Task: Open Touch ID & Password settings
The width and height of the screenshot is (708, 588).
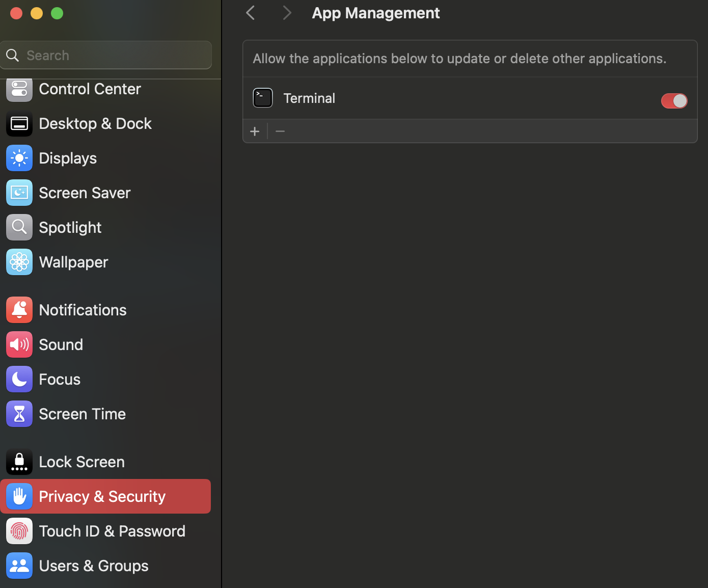Action: 105,531
